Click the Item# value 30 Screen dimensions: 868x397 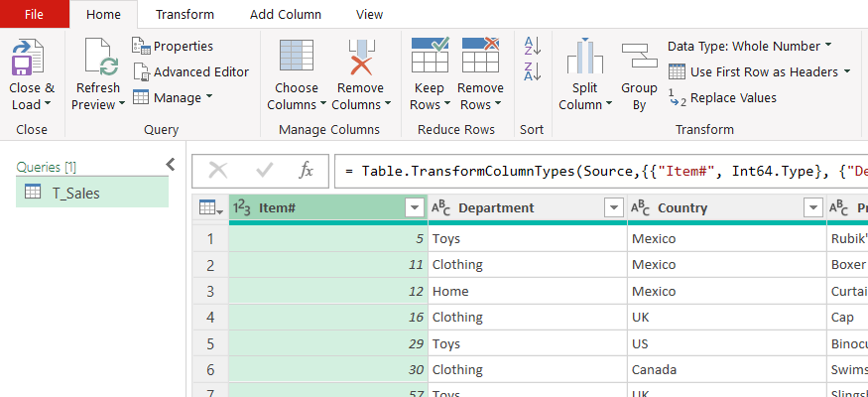328,369
